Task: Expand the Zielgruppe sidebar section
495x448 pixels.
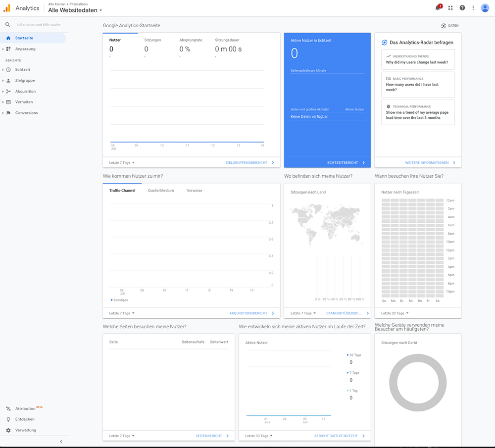Action: coord(25,81)
